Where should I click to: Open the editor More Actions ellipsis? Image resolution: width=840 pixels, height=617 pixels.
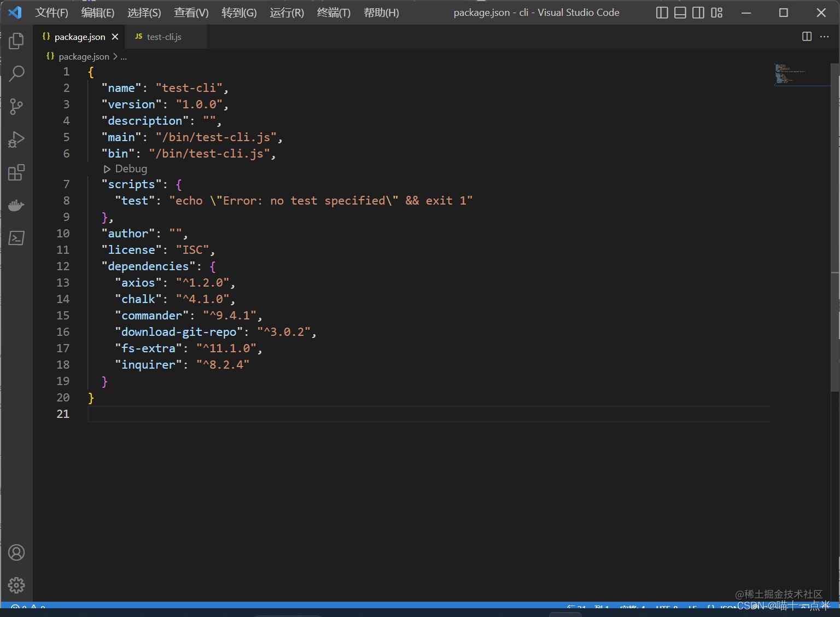[x=825, y=37]
